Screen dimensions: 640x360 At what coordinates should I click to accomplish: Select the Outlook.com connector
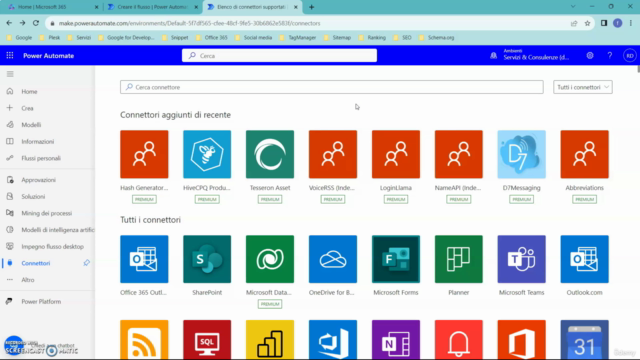click(584, 259)
